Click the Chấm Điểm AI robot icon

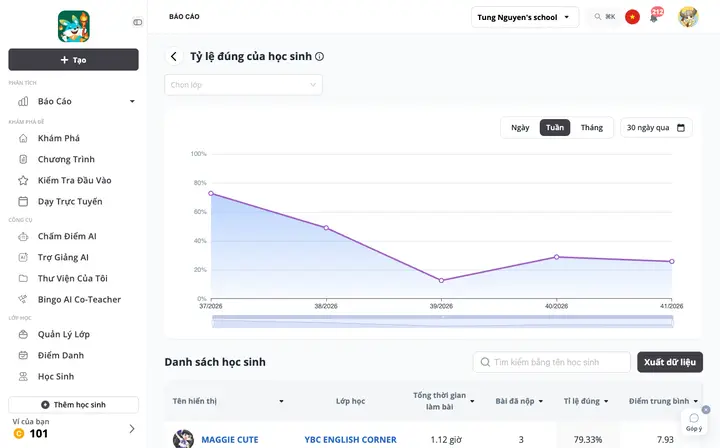pos(23,236)
